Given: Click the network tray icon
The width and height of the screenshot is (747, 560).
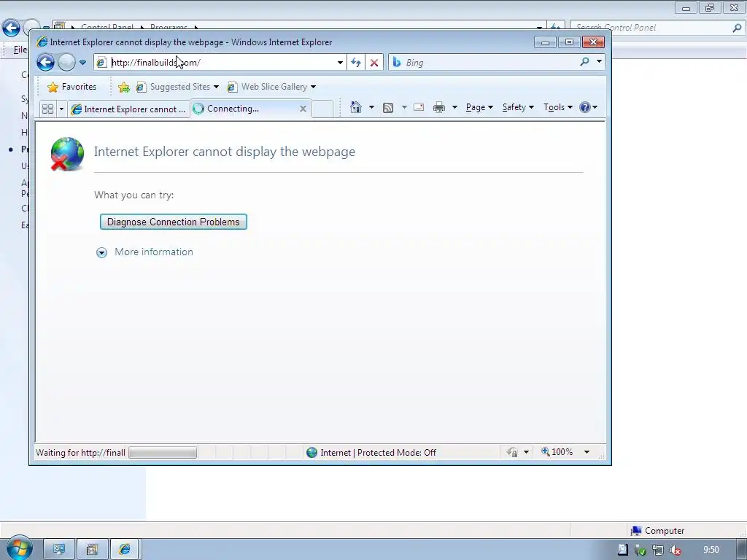Looking at the screenshot, I should pos(658,550).
